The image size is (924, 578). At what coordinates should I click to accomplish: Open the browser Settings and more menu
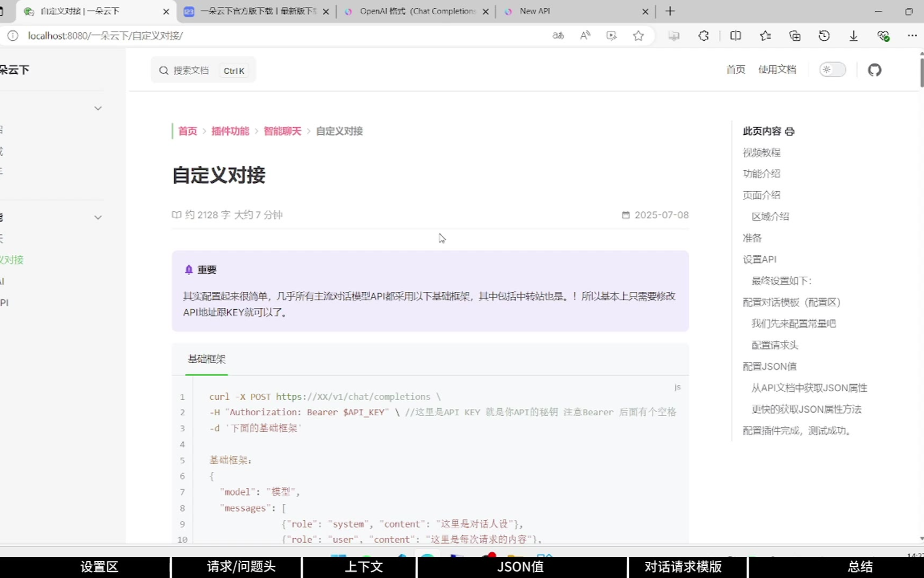pyautogui.click(x=912, y=36)
